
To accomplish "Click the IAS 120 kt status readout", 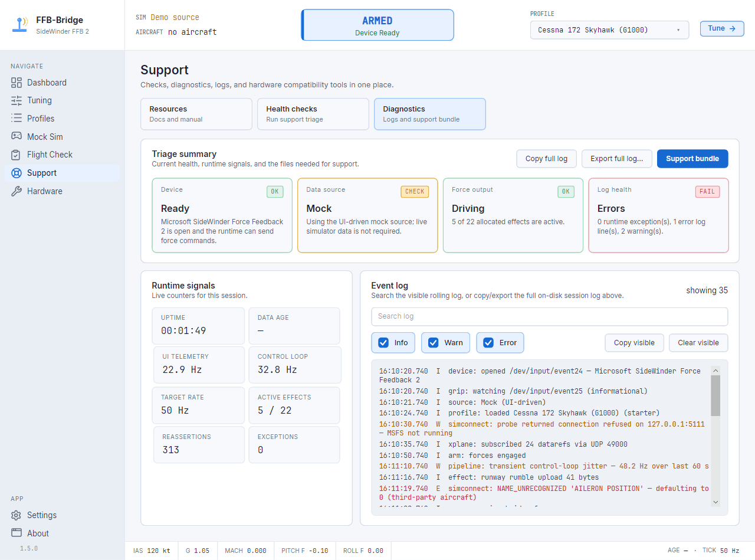I will [x=152, y=551].
